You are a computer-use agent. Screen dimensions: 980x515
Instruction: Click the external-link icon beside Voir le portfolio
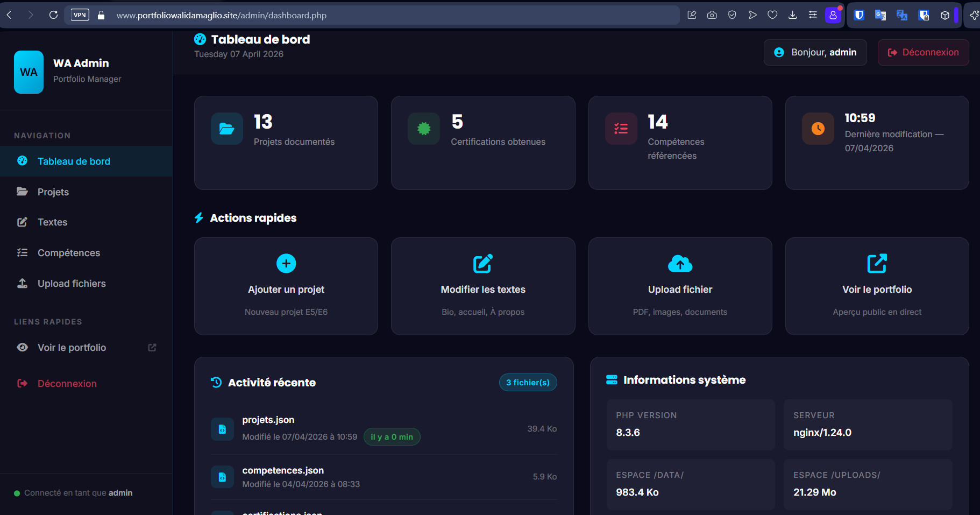click(x=152, y=348)
